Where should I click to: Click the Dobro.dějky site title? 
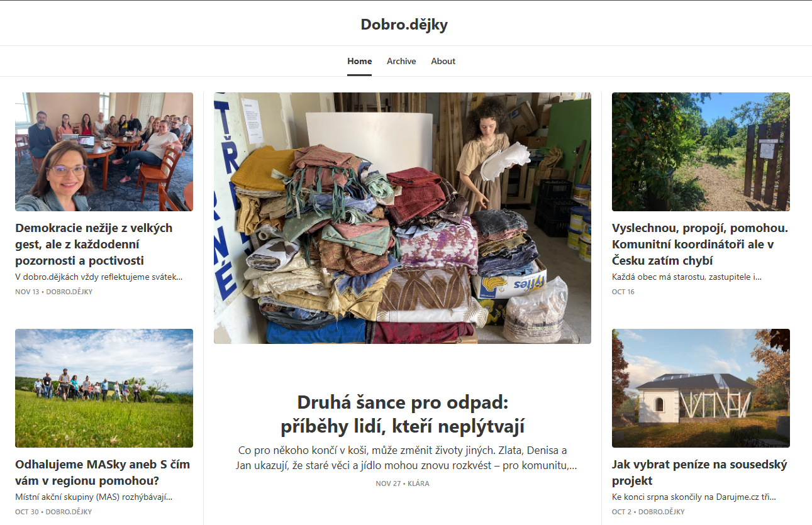coord(404,25)
